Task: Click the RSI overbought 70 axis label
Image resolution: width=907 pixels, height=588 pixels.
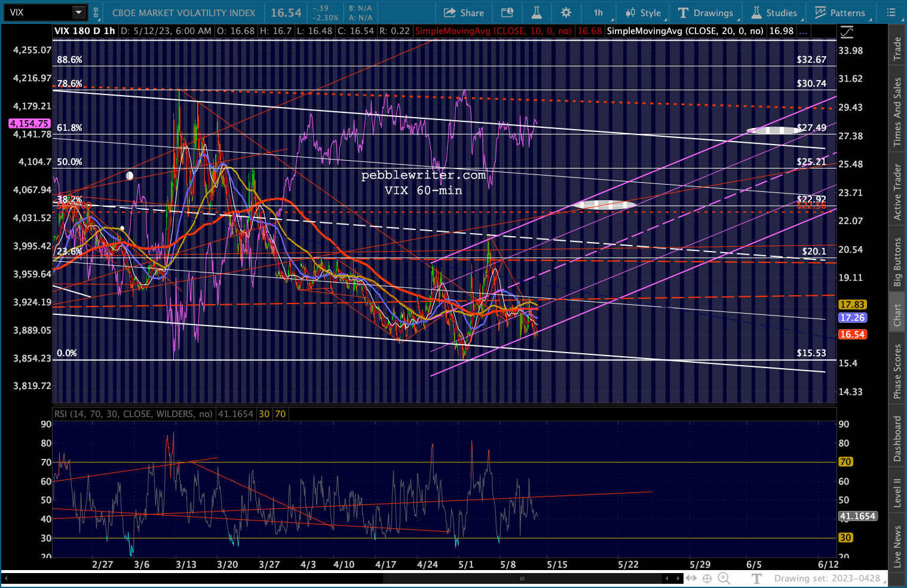Action: point(845,462)
